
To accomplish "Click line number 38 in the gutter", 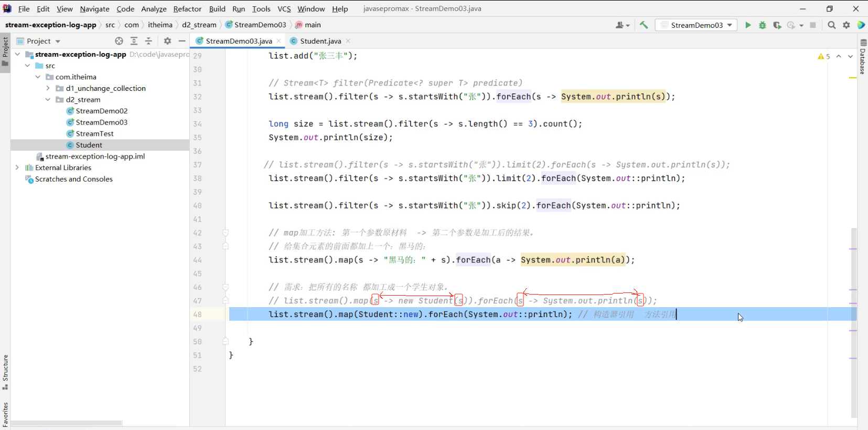I will [197, 179].
